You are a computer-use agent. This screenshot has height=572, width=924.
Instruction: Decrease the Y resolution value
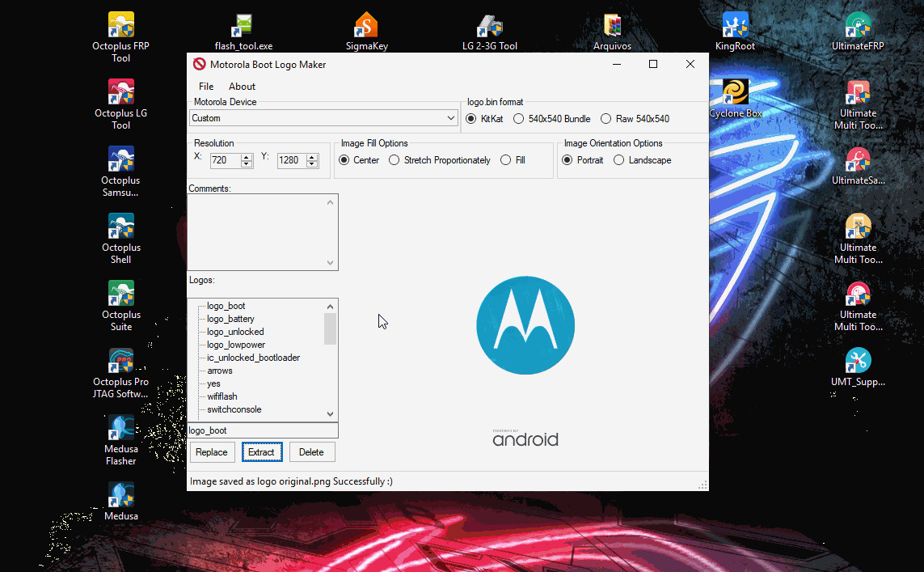click(x=312, y=164)
